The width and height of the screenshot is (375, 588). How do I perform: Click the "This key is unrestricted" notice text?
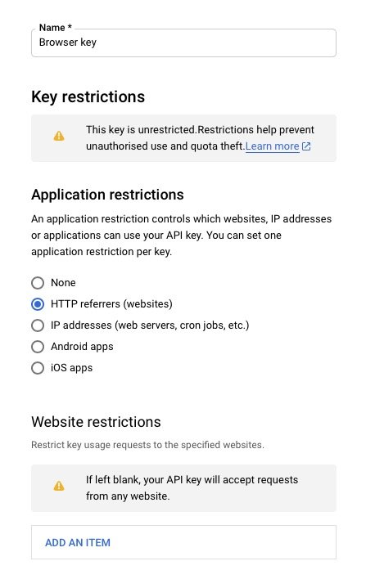tap(200, 138)
